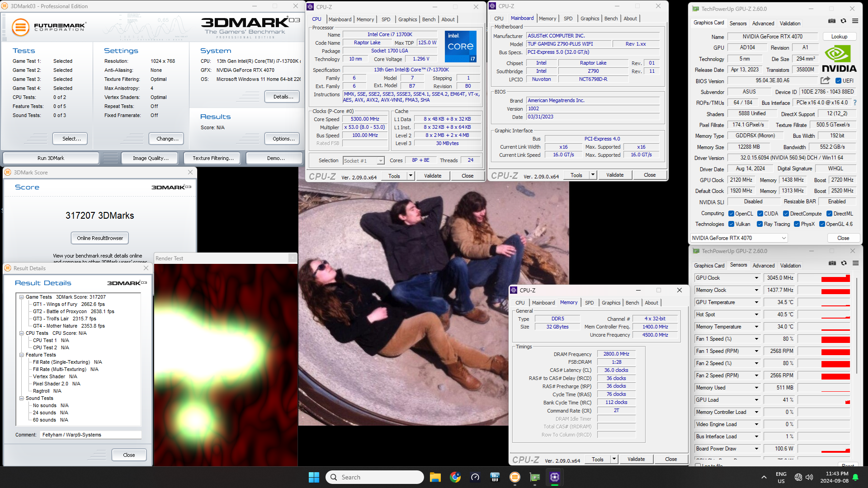The height and width of the screenshot is (488, 868).
Task: Click the Comment field in Result Details
Action: [x=91, y=435]
